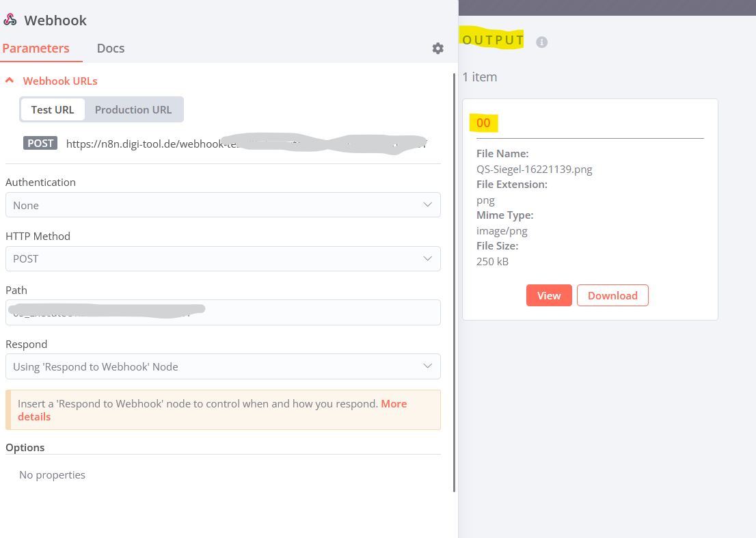Click the Output info icon

pyautogui.click(x=541, y=42)
